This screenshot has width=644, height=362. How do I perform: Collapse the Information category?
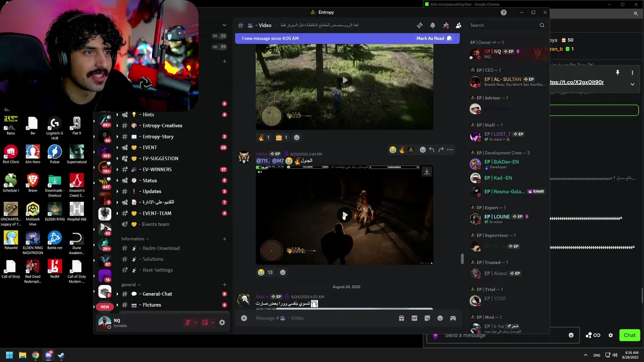click(x=135, y=239)
